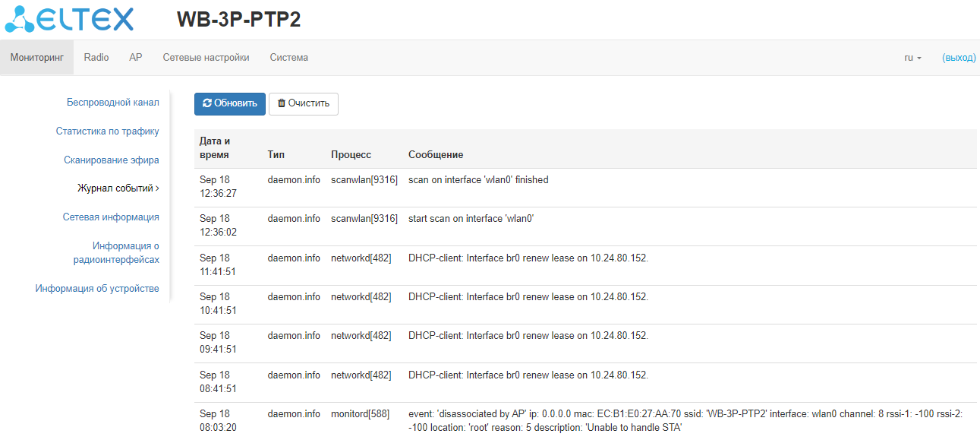This screenshot has width=980, height=440.
Task: Click the trash icon on Очистить button
Action: 282,103
